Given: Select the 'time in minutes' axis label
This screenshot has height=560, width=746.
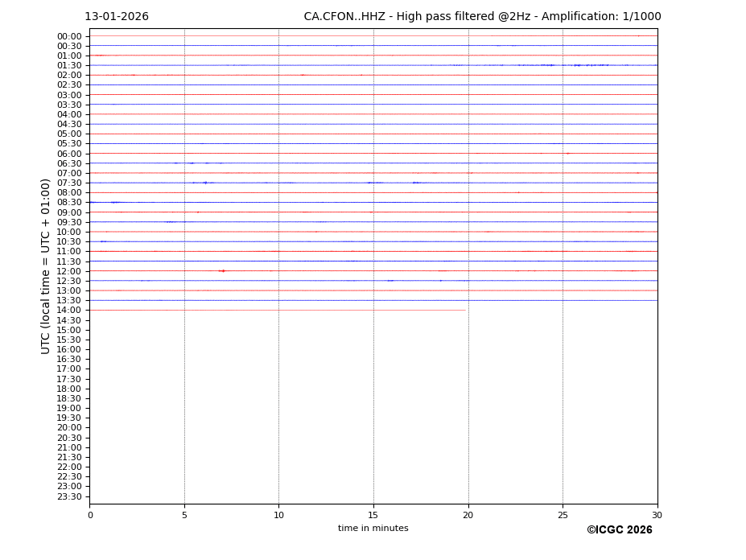Looking at the screenshot, I should 373,529.
